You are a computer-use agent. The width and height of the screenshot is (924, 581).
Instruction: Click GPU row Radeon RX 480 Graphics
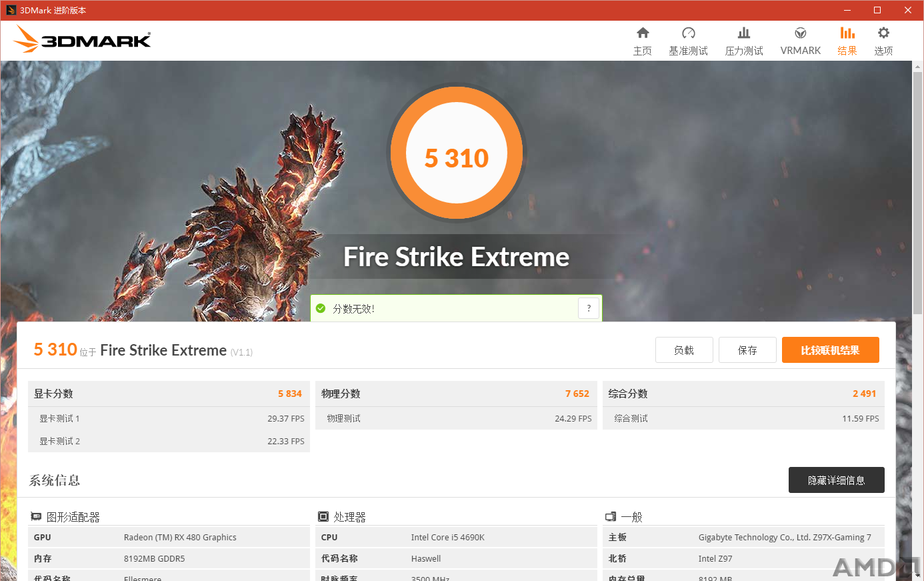tap(169, 537)
